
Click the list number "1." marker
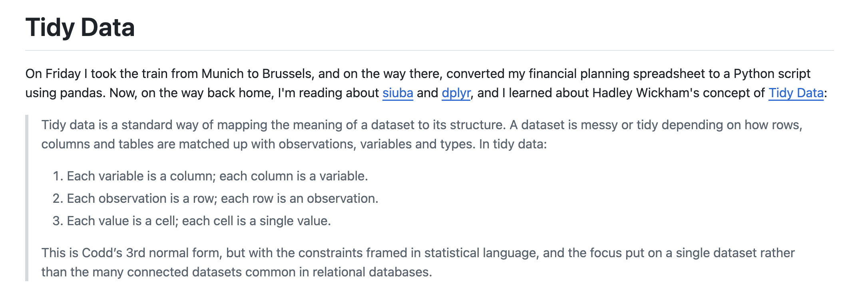[58, 176]
